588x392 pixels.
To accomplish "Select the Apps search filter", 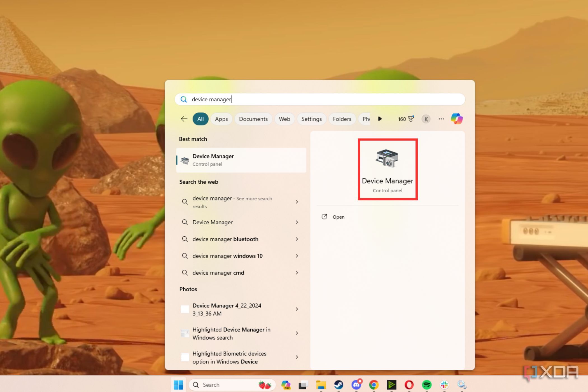I will click(x=221, y=119).
